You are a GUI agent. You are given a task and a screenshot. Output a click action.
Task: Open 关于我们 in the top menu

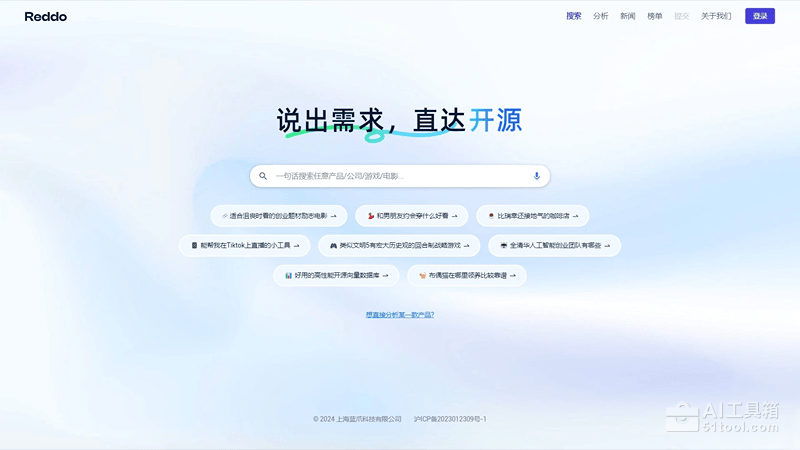point(716,16)
